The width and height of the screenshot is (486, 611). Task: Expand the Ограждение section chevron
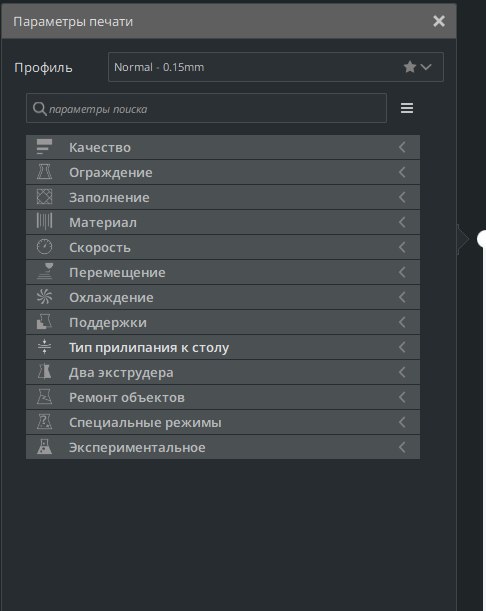point(402,172)
